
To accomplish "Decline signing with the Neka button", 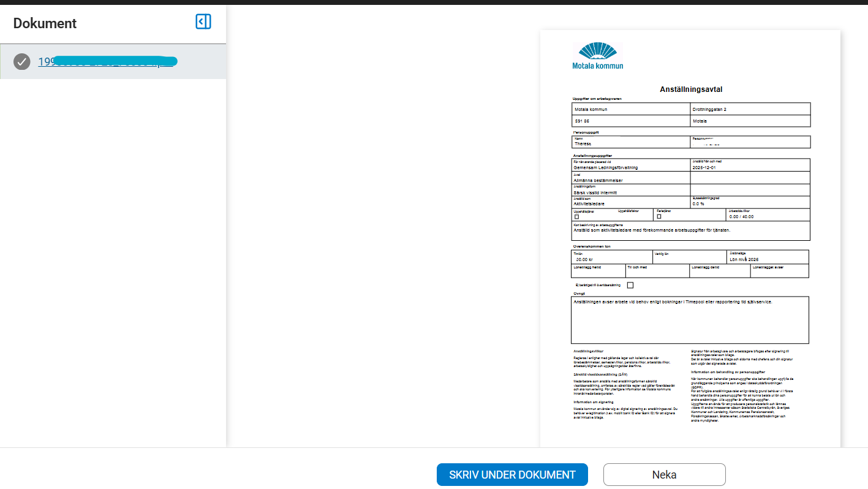I will [x=664, y=475].
